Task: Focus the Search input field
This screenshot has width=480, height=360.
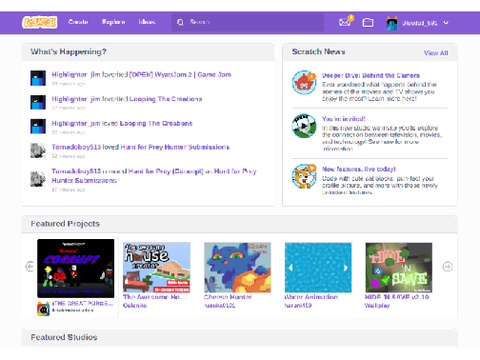Action: 247,22
